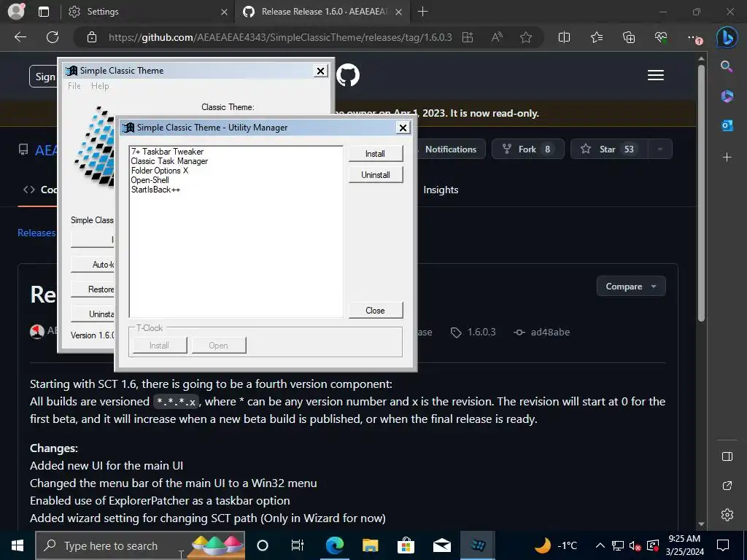Open the Compare dropdown
This screenshot has height=560, width=747.
point(631,286)
